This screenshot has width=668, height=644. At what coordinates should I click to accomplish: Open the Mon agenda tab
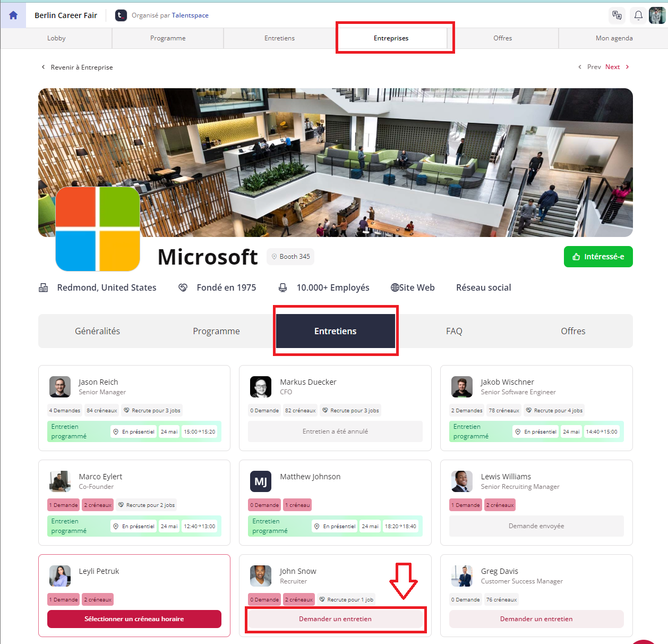point(614,38)
